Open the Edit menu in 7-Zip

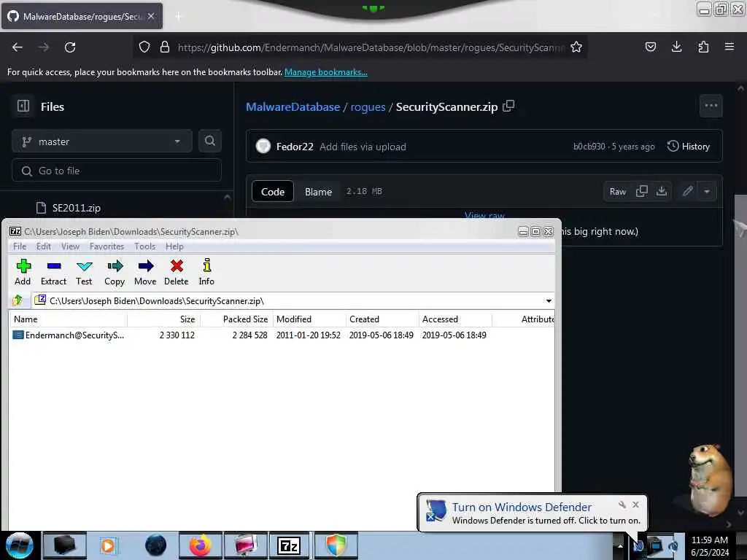click(x=43, y=246)
